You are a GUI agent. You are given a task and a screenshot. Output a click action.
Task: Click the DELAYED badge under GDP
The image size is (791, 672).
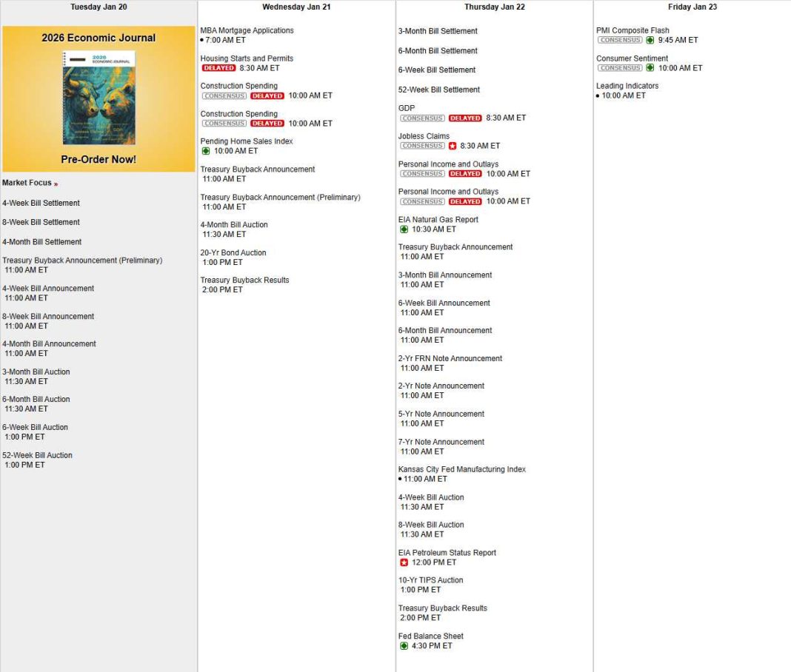click(465, 118)
